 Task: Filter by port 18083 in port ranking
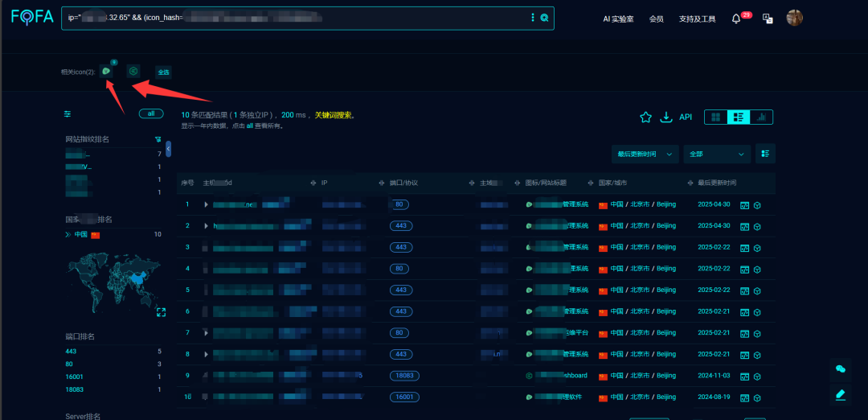click(74, 389)
